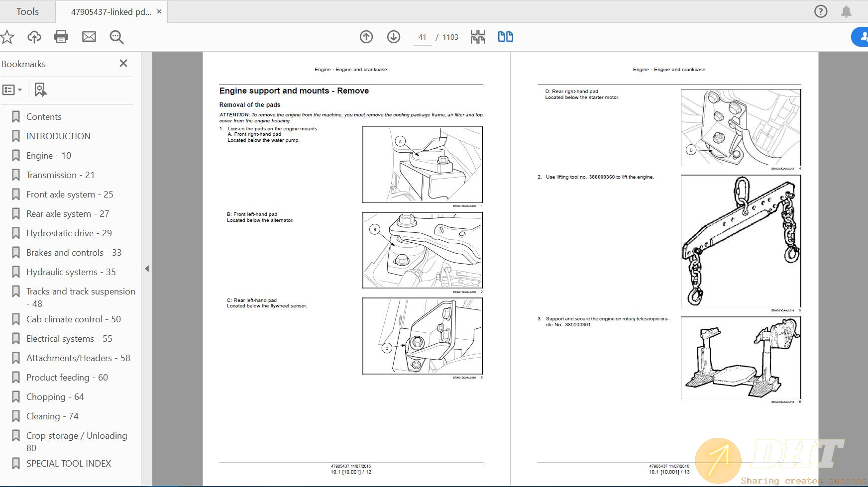Viewport: 868px width, 487px height.
Task: Open the zoom search tool
Action: click(116, 36)
